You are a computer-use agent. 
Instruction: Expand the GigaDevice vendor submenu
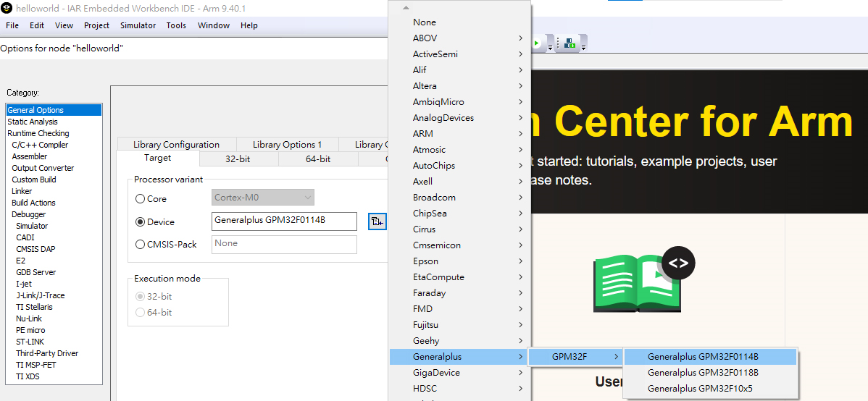click(x=460, y=373)
